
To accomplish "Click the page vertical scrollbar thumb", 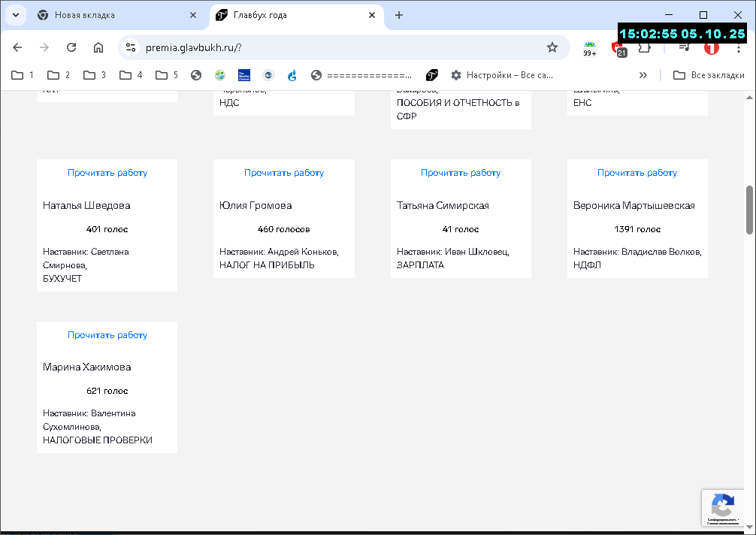I will click(750, 210).
